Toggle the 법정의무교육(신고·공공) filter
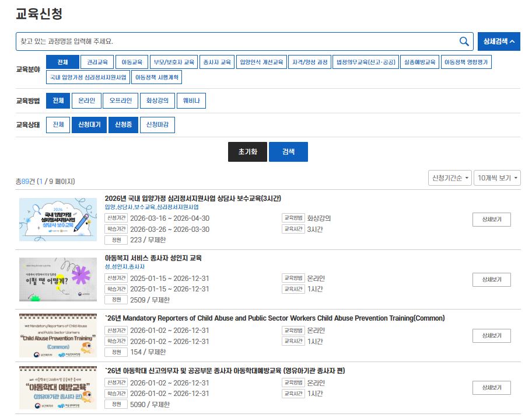Viewport: 532px width, 417px height. (366, 62)
